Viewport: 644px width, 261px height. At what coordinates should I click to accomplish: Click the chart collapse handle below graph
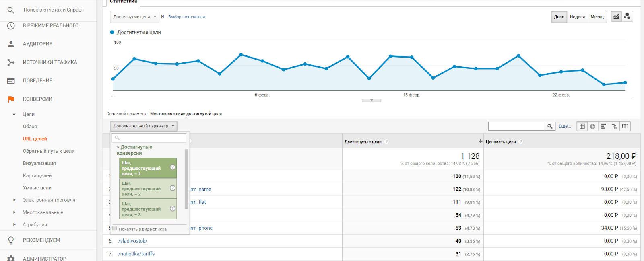372,100
